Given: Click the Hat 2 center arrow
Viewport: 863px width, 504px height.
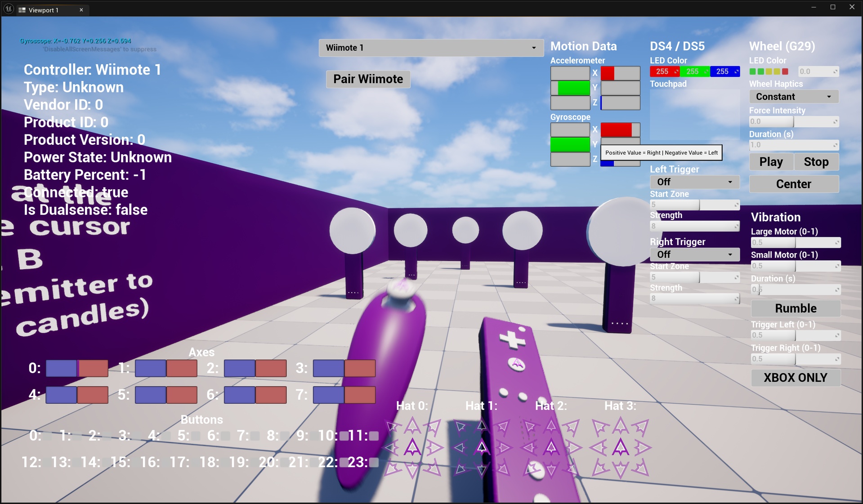Looking at the screenshot, I should point(551,447).
